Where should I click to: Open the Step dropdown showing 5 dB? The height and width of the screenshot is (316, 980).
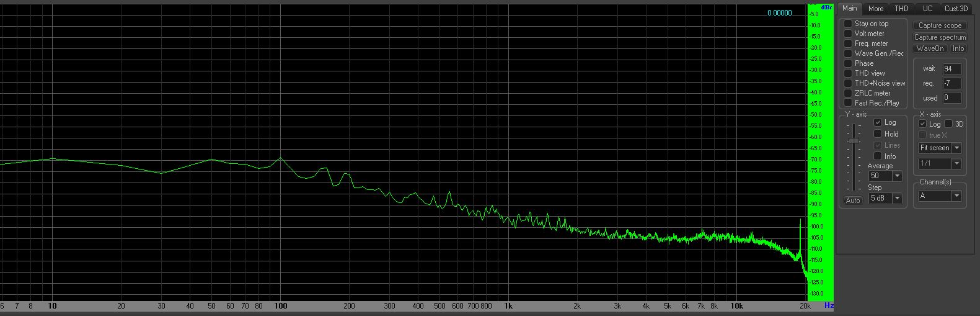click(x=885, y=198)
